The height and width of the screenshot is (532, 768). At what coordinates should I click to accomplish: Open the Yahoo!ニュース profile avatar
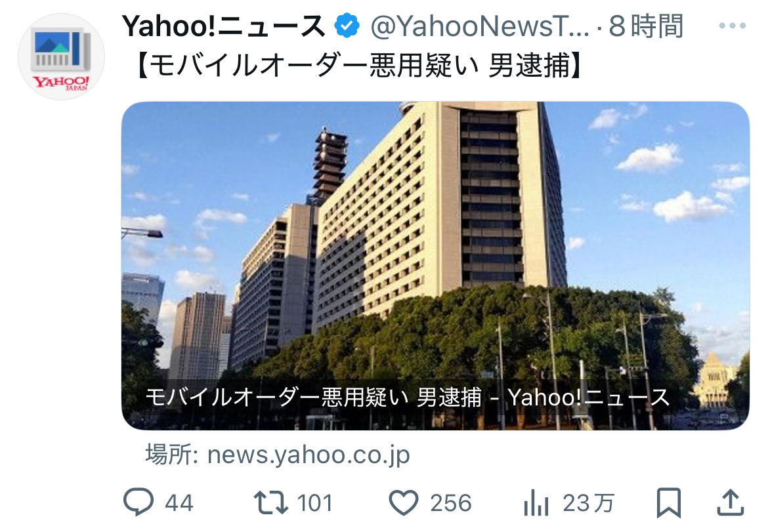coord(61,57)
